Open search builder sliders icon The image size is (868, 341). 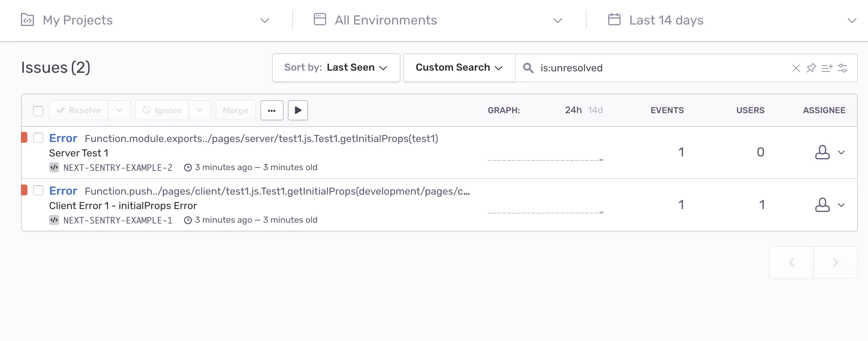click(x=842, y=68)
